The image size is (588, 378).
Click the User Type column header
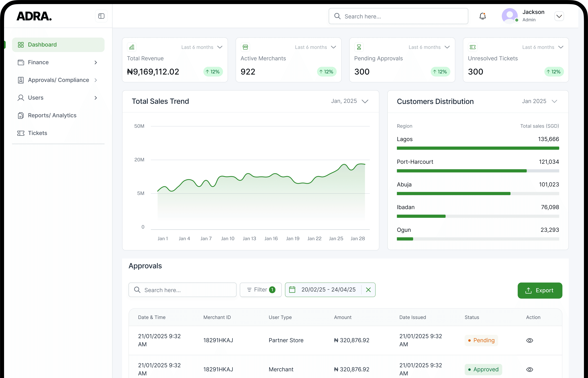point(280,317)
